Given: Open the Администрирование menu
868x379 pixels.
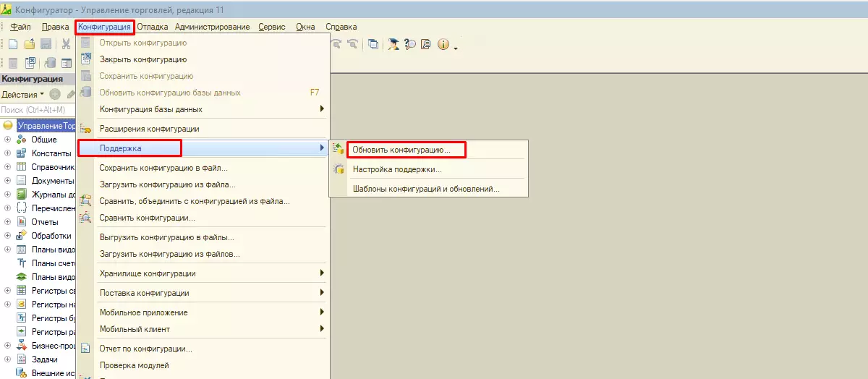Looking at the screenshot, I should [x=213, y=27].
